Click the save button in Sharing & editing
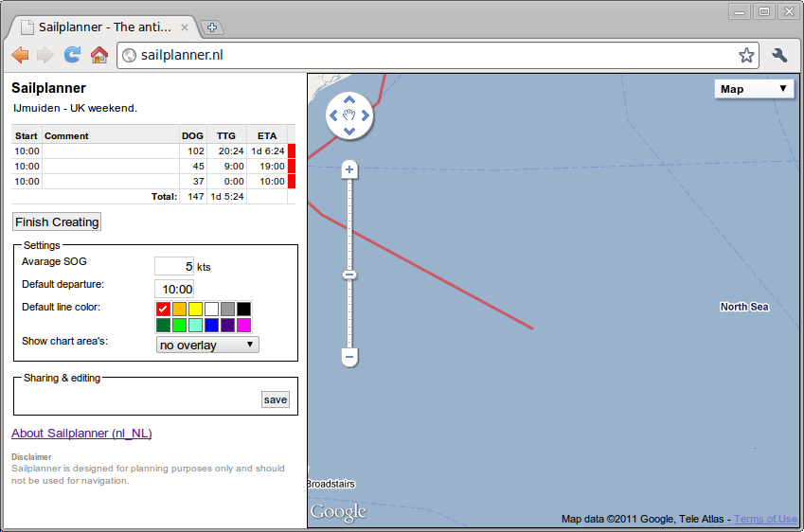This screenshot has height=532, width=804. click(276, 399)
